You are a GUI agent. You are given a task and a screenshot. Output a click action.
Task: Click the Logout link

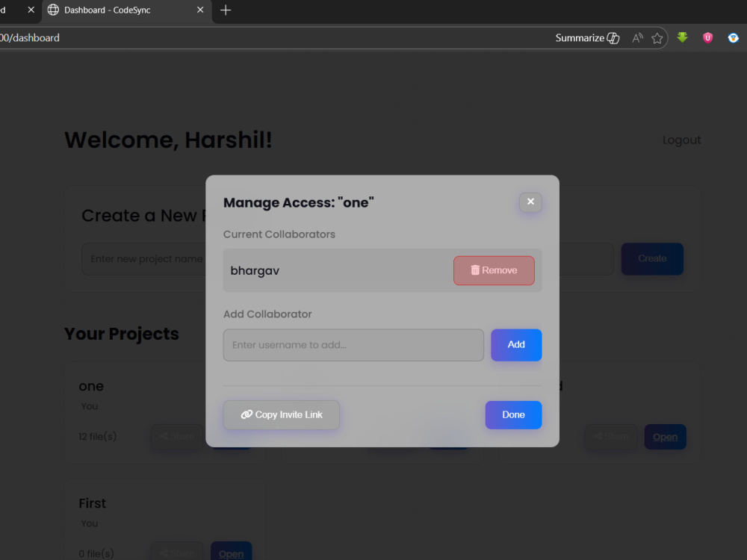[681, 140]
